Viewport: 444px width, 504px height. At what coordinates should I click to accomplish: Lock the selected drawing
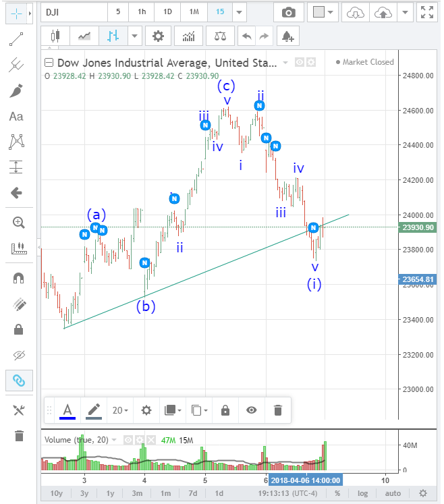[225, 410]
